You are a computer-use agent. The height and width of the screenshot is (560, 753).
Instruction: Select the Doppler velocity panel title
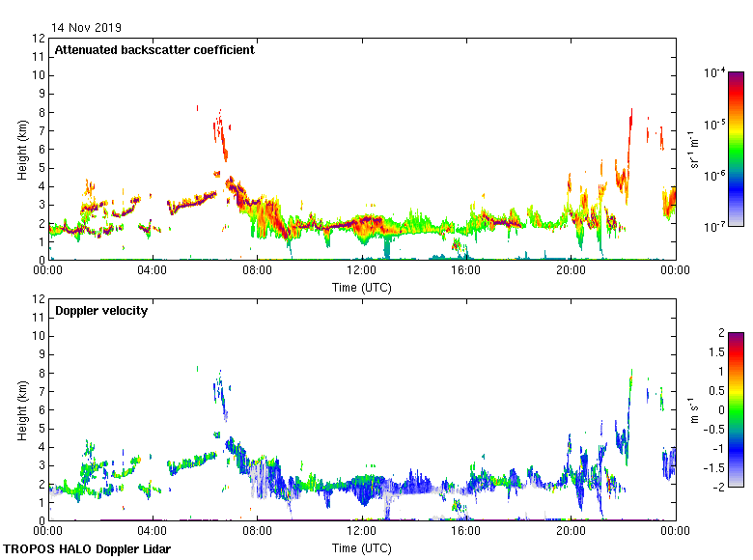[x=101, y=311]
